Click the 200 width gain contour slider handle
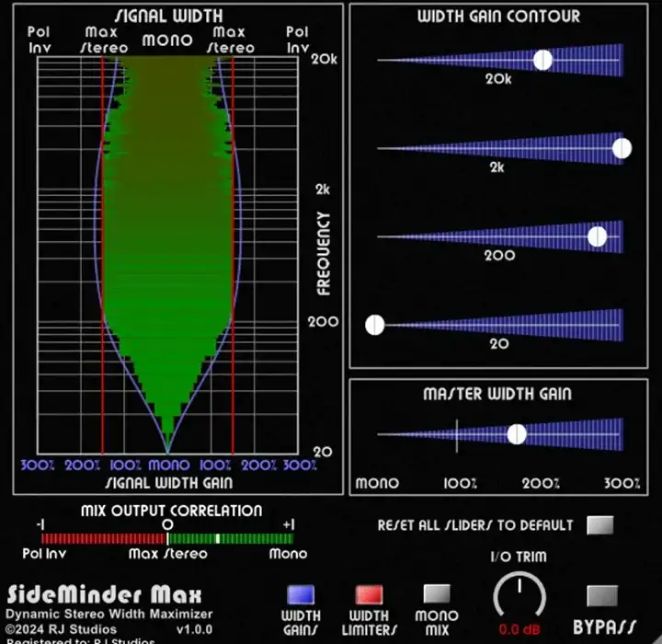662x644 pixels. tap(598, 236)
